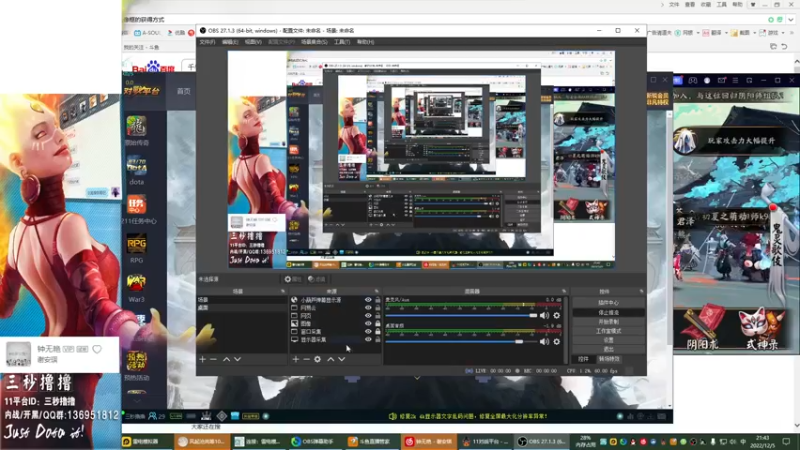Viewport: 800px width, 450px height.
Task: Open the dropdown arrow beside 翻译 in browser toolbar
Action: coord(726,33)
